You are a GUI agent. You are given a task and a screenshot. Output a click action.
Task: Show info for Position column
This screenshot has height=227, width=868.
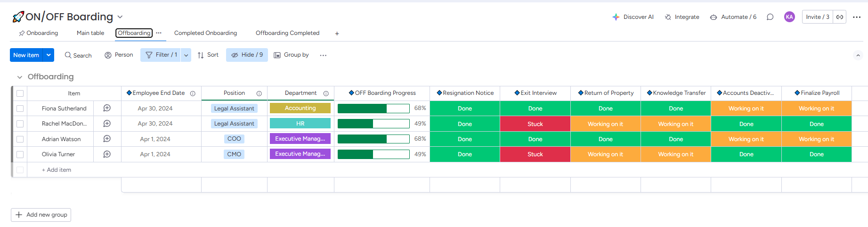(259, 93)
